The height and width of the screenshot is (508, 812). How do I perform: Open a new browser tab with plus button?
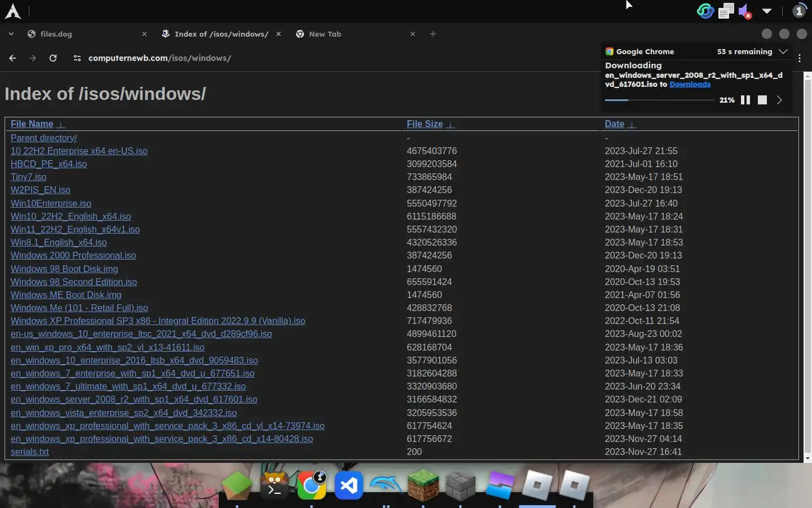coord(433,34)
